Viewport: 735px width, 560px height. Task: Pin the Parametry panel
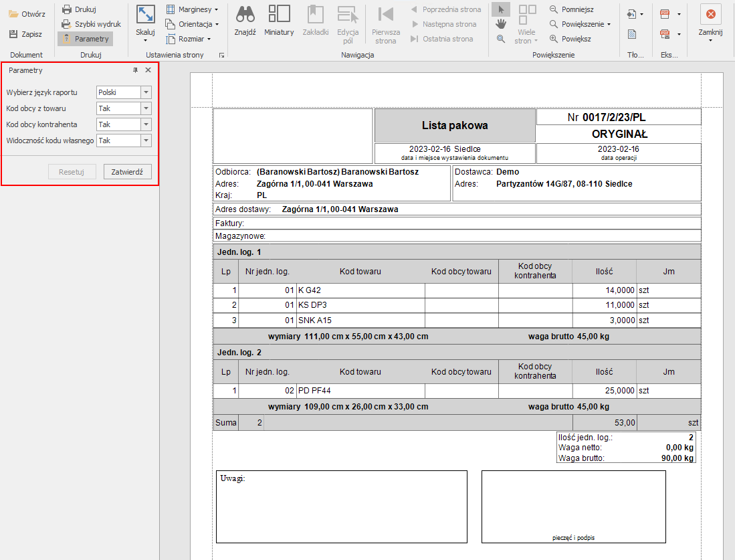[x=135, y=70]
